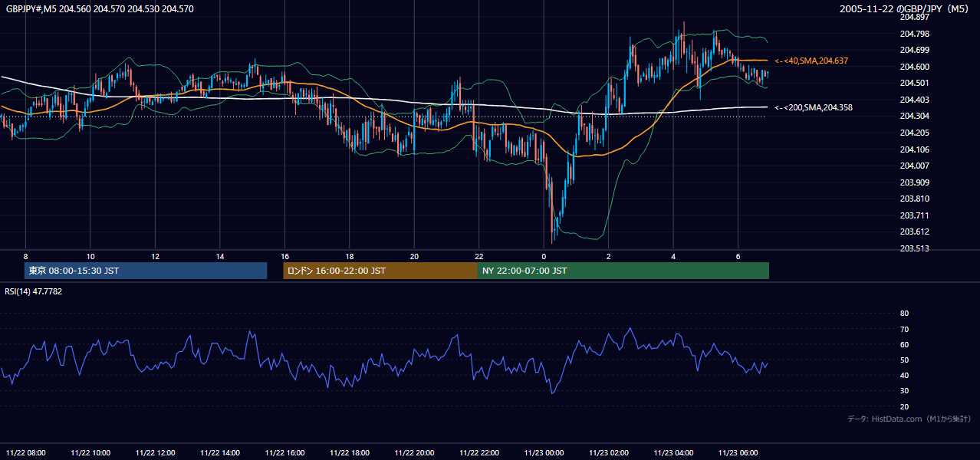Image resolution: width=980 pixels, height=460 pixels.
Task: Click price axis label 204.501
Action: (x=914, y=83)
